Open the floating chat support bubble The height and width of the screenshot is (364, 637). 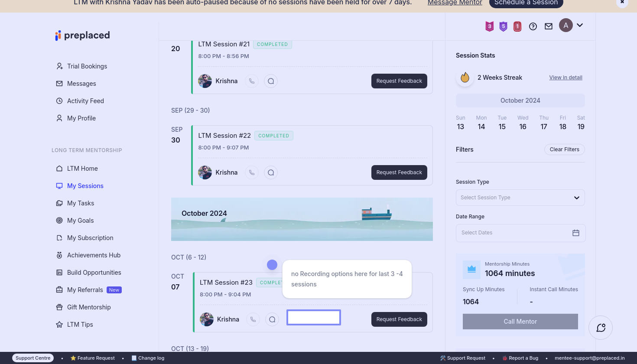(601, 328)
